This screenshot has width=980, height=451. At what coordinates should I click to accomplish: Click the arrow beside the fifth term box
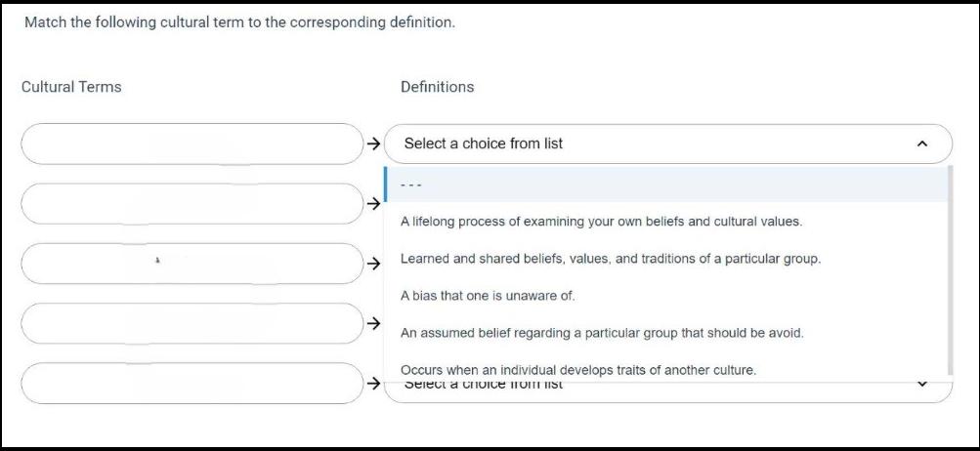pyautogui.click(x=373, y=384)
